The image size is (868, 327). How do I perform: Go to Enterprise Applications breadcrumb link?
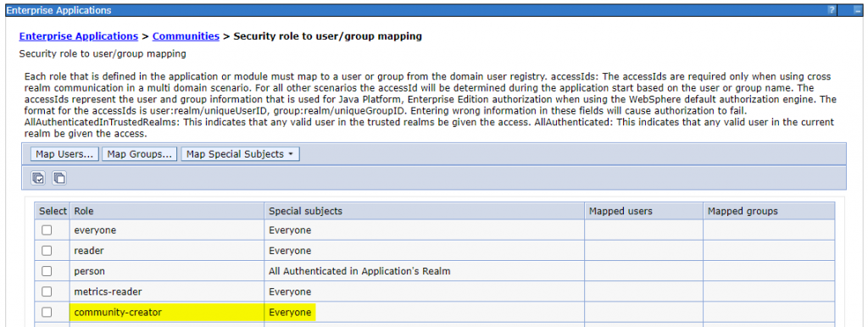click(79, 36)
